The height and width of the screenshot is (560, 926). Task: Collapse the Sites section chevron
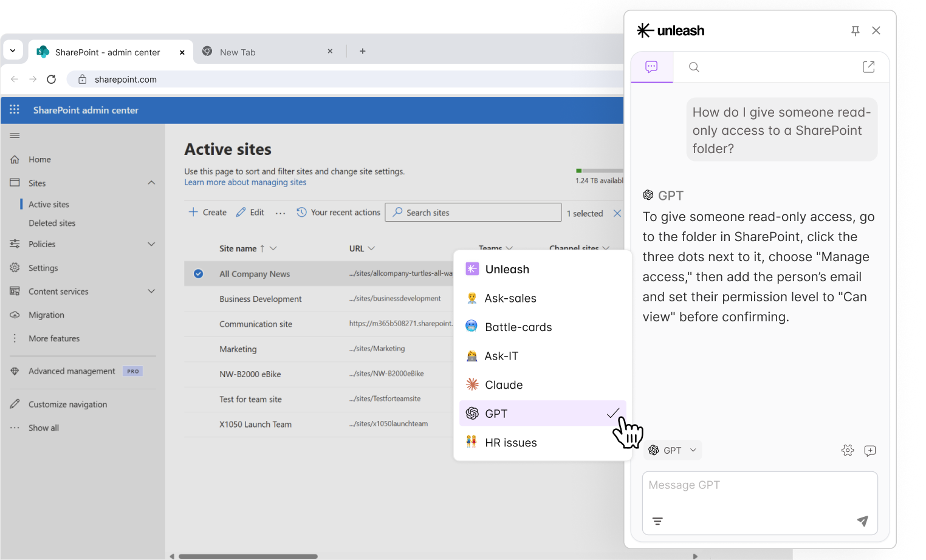(x=151, y=183)
